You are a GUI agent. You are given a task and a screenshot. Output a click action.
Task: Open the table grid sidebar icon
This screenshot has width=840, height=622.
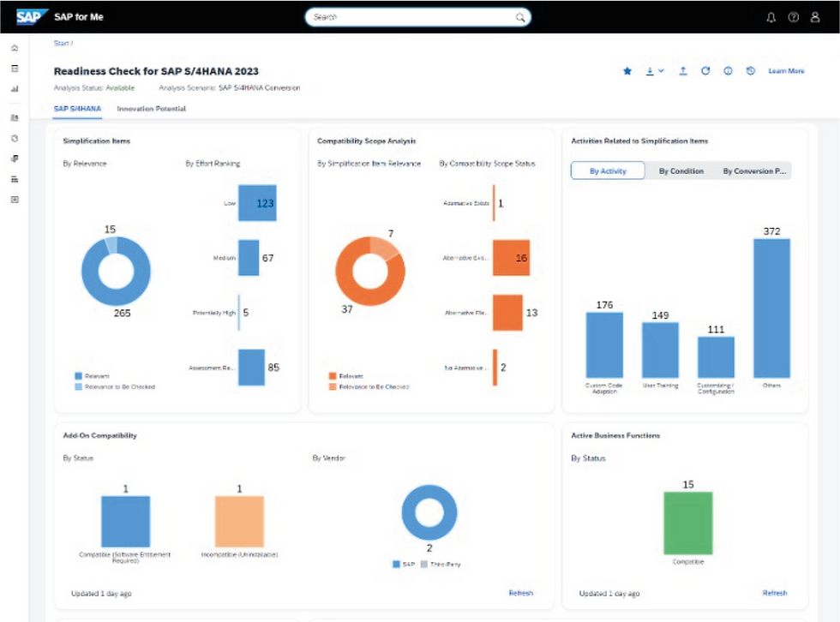[x=15, y=179]
